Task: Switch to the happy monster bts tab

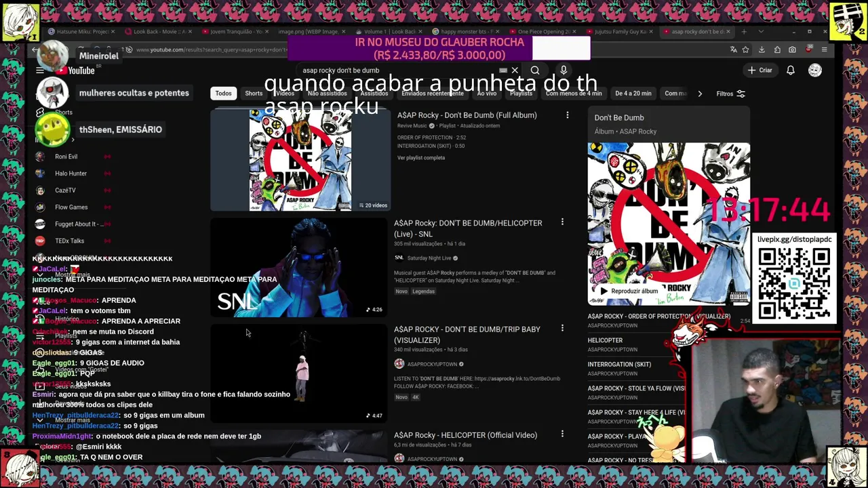Action: click(x=465, y=32)
